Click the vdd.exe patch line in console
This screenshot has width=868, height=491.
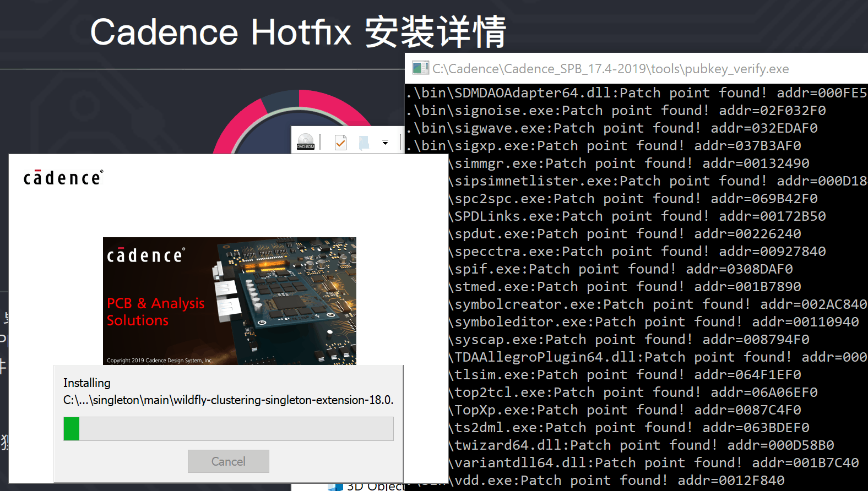pyautogui.click(x=617, y=480)
